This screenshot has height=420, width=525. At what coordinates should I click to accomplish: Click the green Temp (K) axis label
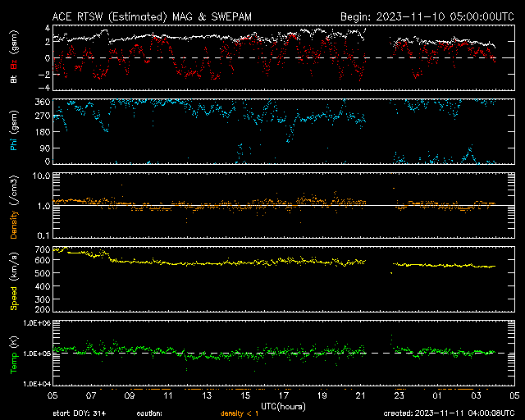[x=15, y=354]
